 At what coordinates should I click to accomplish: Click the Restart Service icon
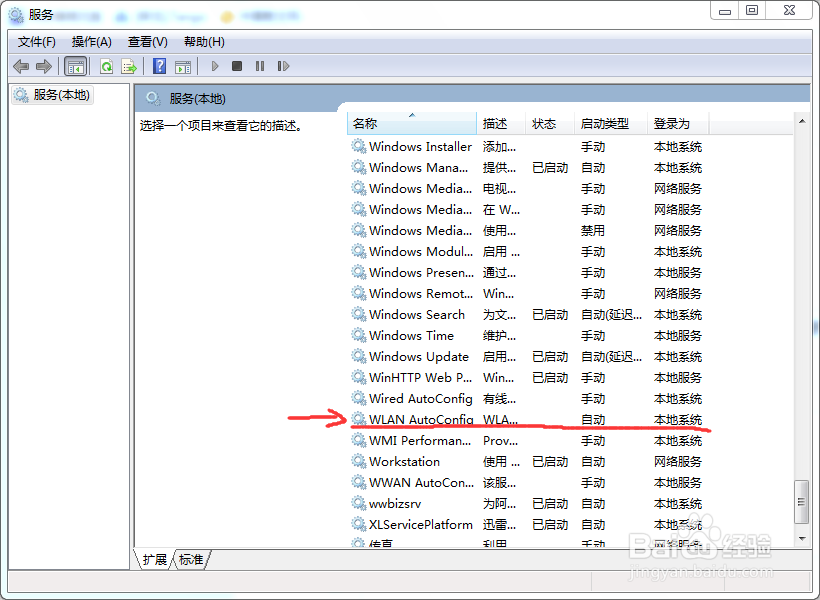283,66
